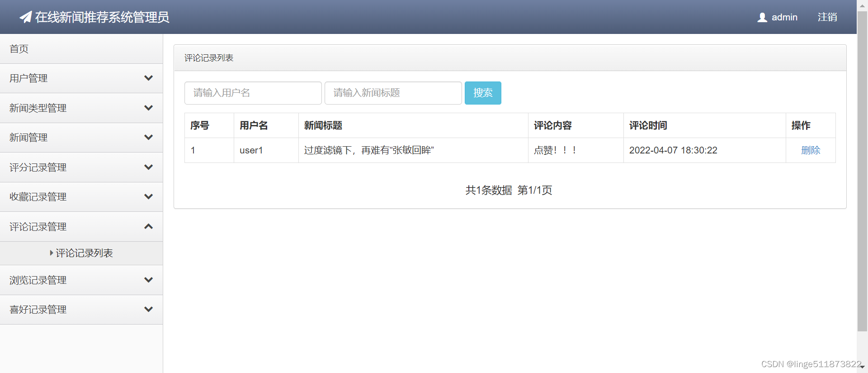Click scrollbar down arrow at bottom

863,367
